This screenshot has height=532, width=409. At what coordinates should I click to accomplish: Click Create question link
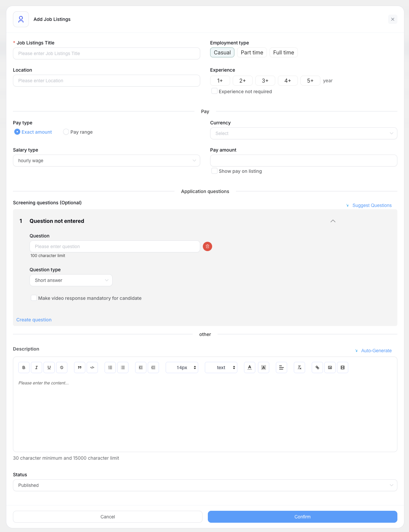point(34,320)
